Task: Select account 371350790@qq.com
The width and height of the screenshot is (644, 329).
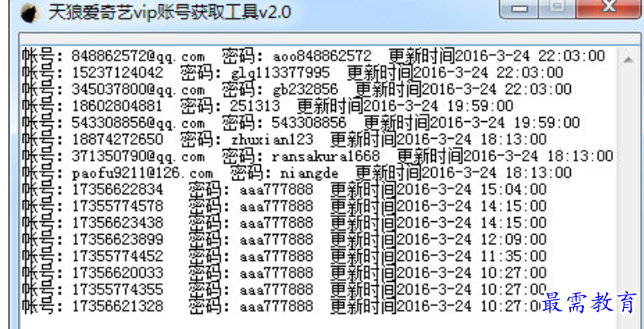Action: coord(138,156)
